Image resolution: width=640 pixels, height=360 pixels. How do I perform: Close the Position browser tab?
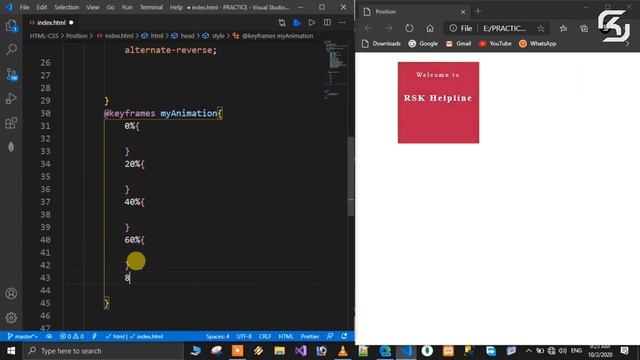coord(463,12)
